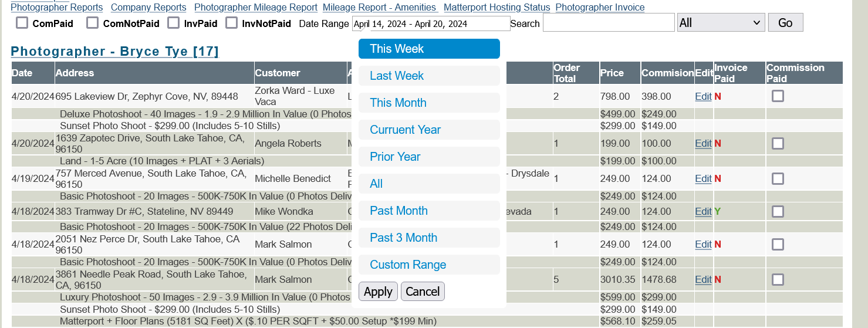
Task: Choose Last Week from range list
Action: [429, 76]
